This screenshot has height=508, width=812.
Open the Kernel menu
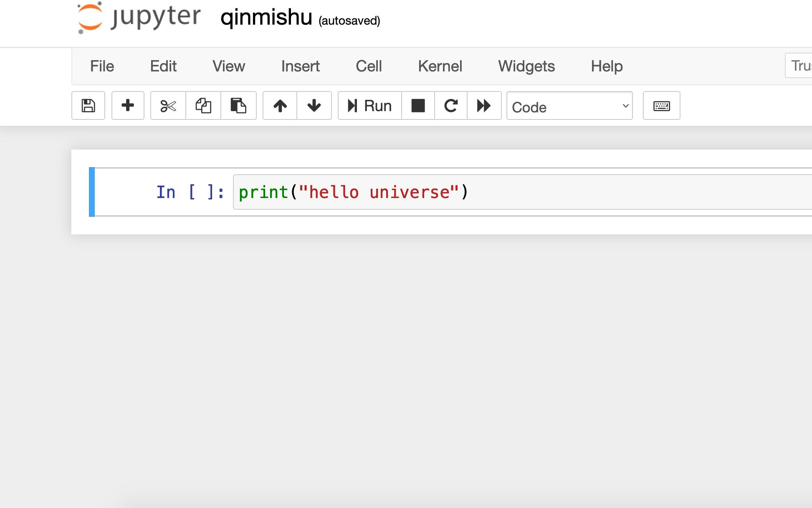coord(440,66)
